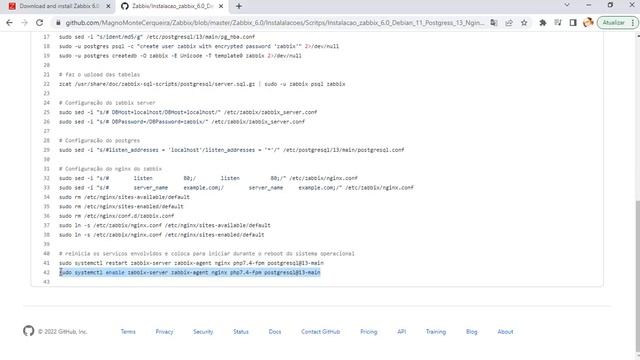Click the GitHub address bar URL
The width and height of the screenshot is (640, 360).
click(275, 23)
